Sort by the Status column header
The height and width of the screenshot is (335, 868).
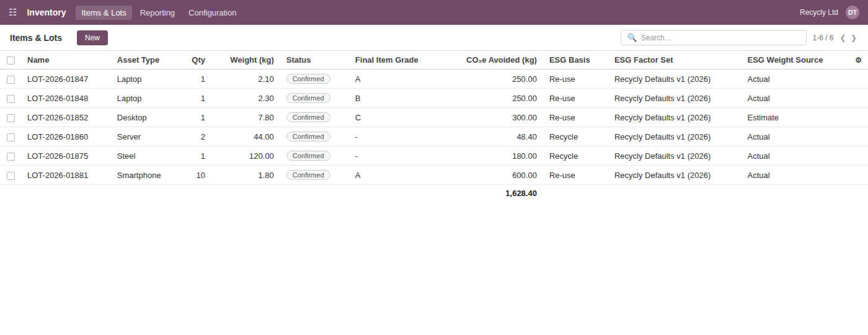(299, 60)
